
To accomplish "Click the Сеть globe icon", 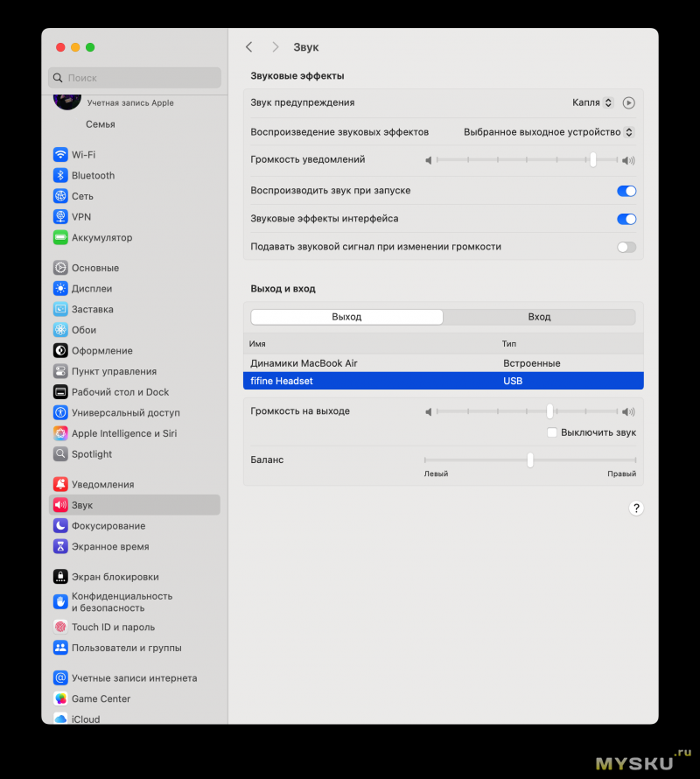I will click(x=60, y=196).
